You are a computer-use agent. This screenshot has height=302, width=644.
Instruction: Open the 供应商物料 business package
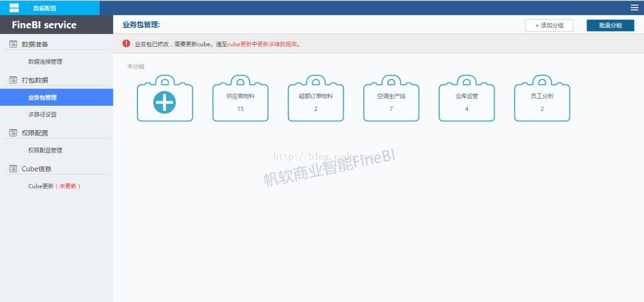(x=240, y=101)
